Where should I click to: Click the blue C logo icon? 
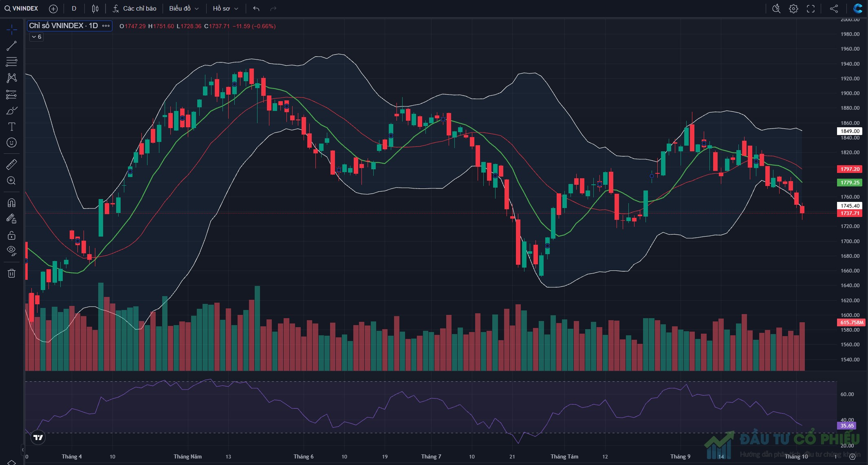point(858,9)
